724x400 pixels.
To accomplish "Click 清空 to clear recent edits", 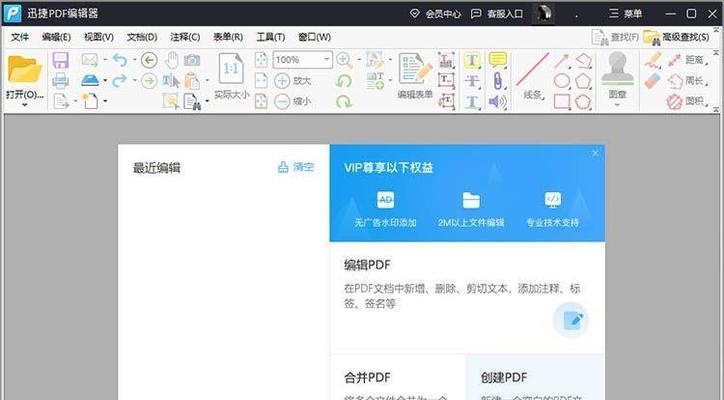I will 296,167.
